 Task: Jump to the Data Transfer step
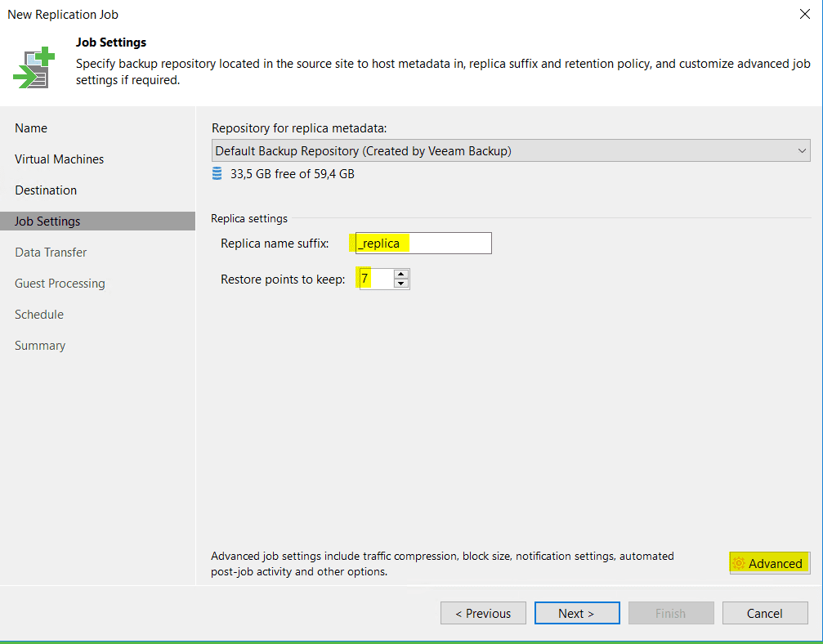(51, 252)
